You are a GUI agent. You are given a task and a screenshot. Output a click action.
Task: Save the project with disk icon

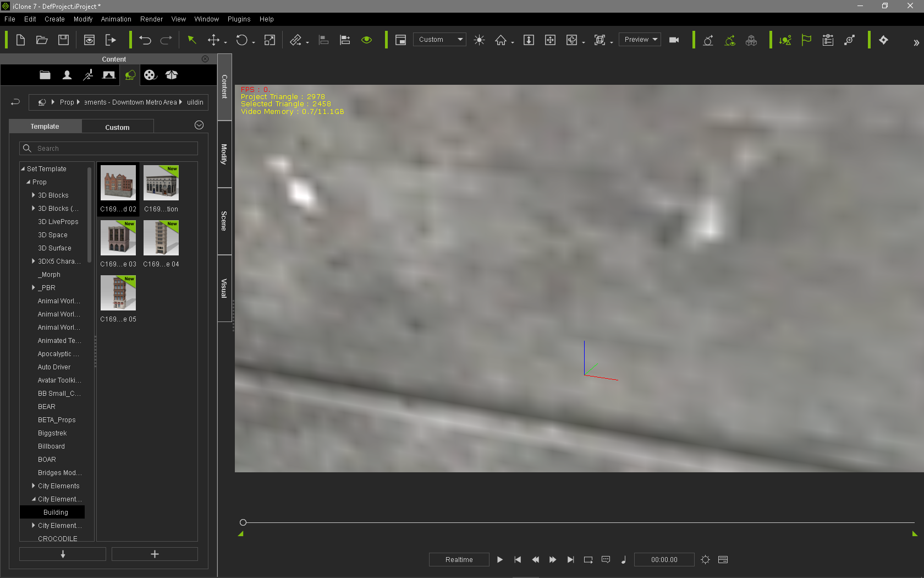click(64, 40)
